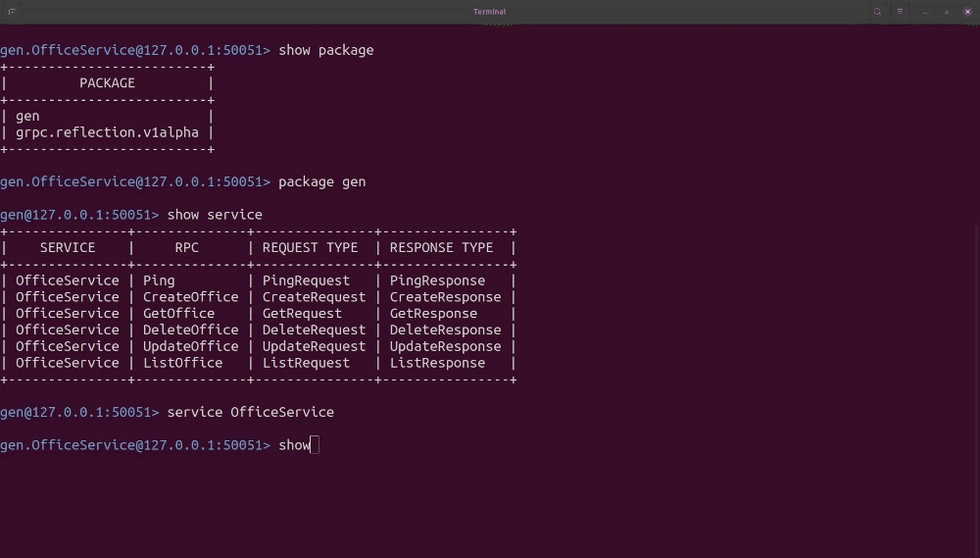The height and width of the screenshot is (558, 980).
Task: Click the Terminal title bar text
Action: pyautogui.click(x=488, y=12)
